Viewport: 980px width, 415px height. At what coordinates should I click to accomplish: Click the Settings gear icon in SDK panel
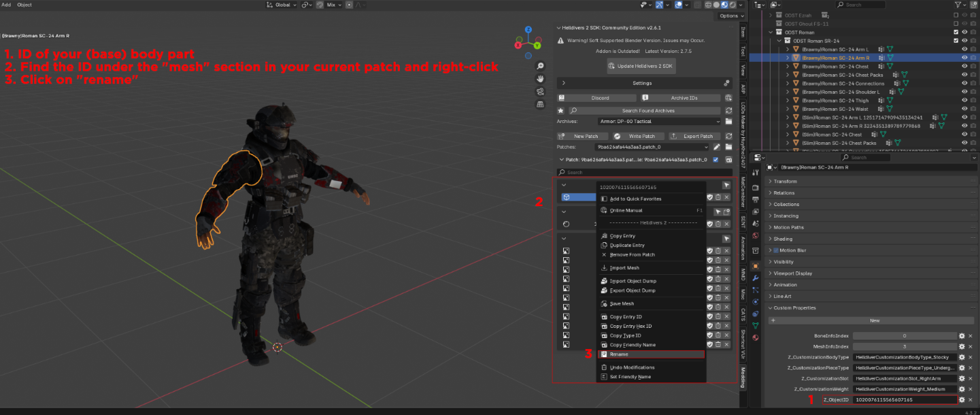(x=726, y=83)
